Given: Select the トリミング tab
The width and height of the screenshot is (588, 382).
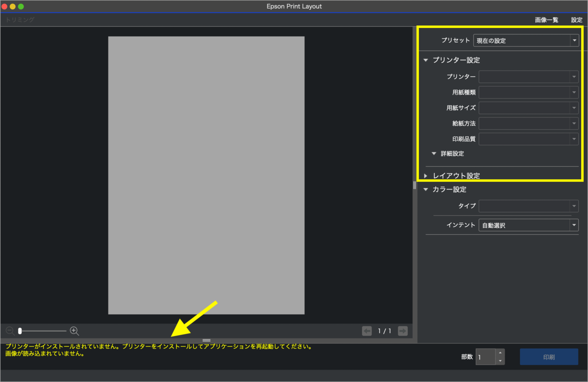Looking at the screenshot, I should 20,20.
